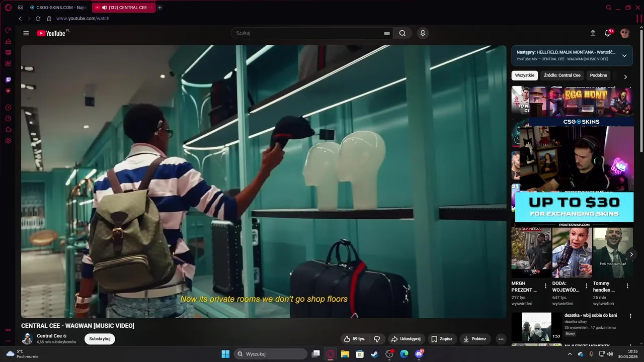Viewport: 644px width, 362px height.
Task: Dislike the video
Action: (x=377, y=339)
